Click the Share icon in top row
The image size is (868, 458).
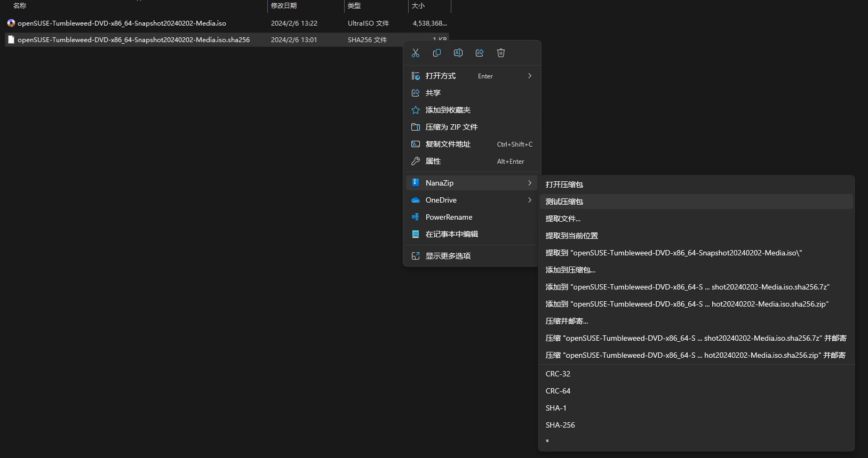(480, 53)
